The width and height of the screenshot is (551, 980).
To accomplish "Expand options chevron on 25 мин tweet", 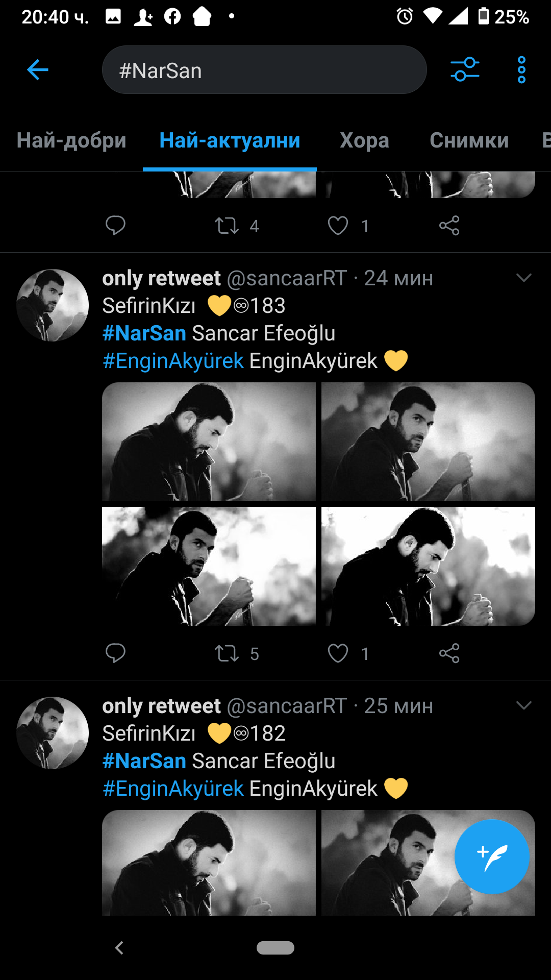I will [524, 706].
